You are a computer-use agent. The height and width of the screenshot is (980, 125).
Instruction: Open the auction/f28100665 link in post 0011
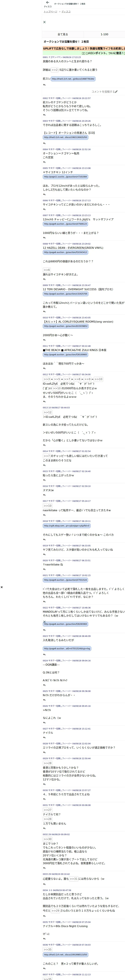[x=66, y=355]
